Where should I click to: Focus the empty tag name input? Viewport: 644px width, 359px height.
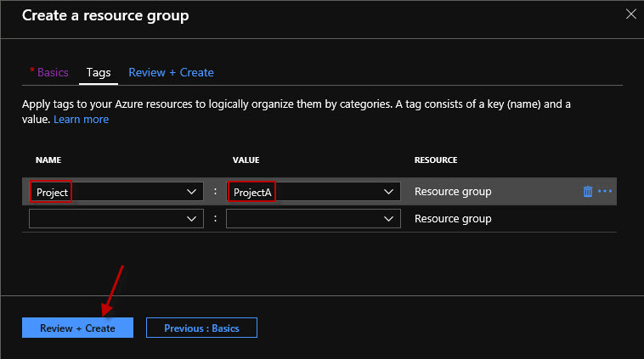116,219
